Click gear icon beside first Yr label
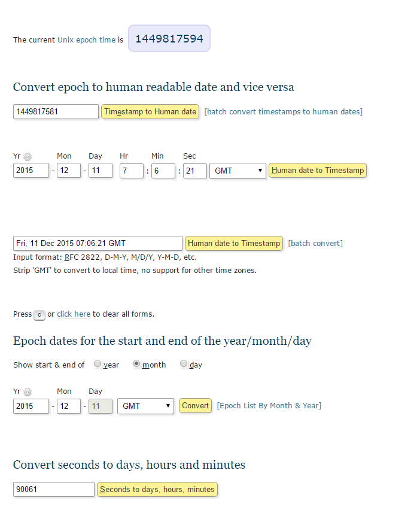 28,157
